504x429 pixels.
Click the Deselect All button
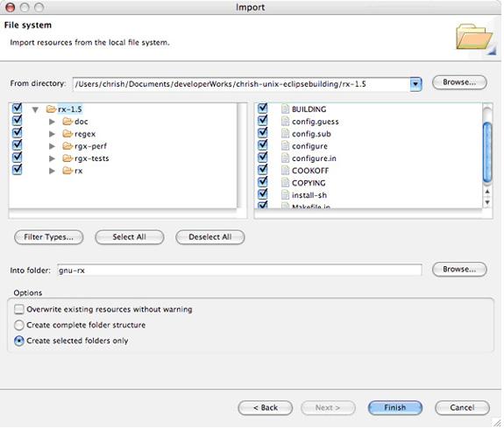pyautogui.click(x=210, y=237)
